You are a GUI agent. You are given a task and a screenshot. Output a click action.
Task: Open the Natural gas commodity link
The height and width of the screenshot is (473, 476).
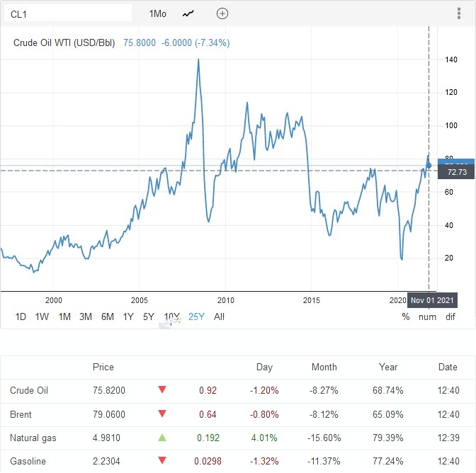tap(33, 438)
